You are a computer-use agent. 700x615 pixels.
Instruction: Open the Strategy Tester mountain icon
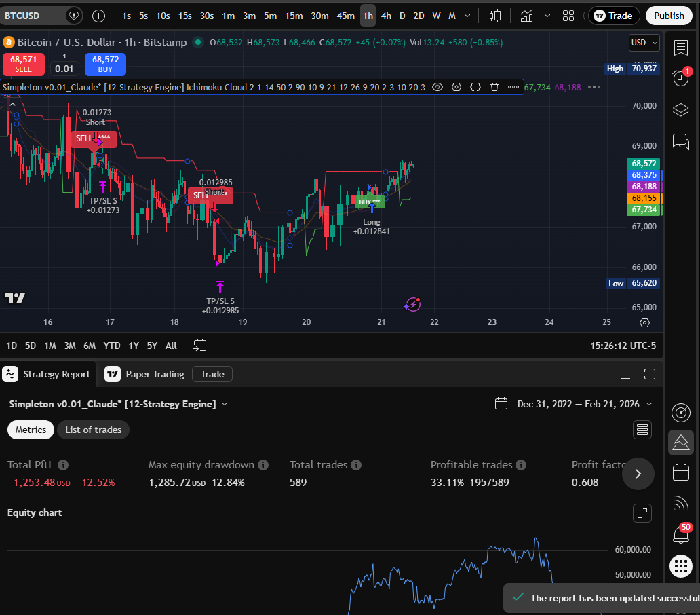click(681, 443)
